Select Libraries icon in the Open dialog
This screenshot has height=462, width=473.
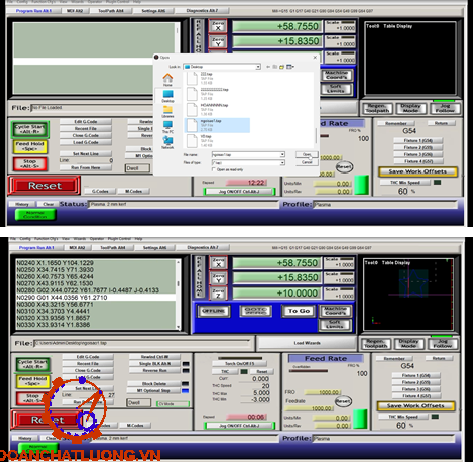(x=168, y=112)
